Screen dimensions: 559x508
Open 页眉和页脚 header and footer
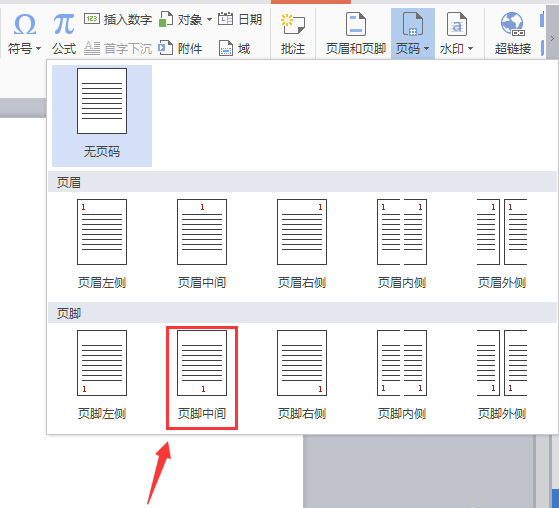point(356,34)
